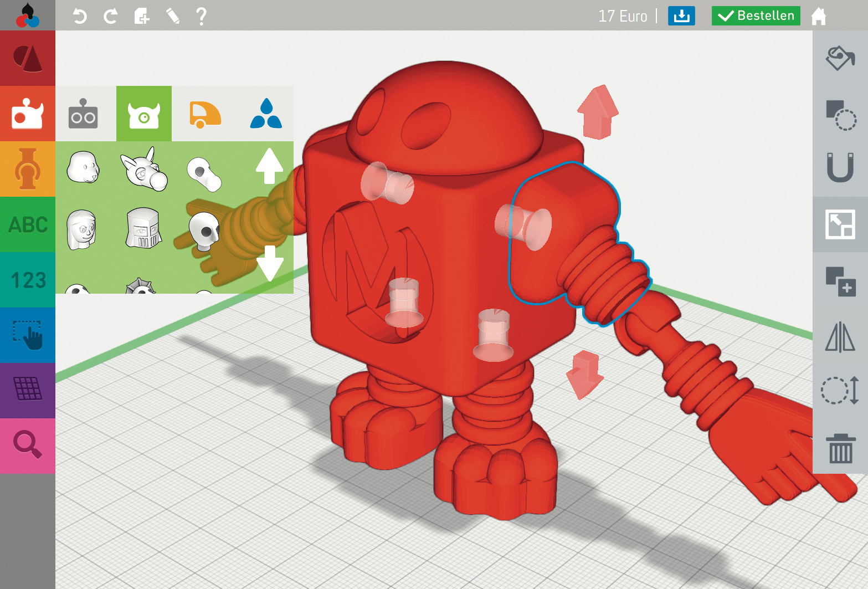Select the dashed circle height adjust tool
The image size is (868, 589).
click(840, 390)
